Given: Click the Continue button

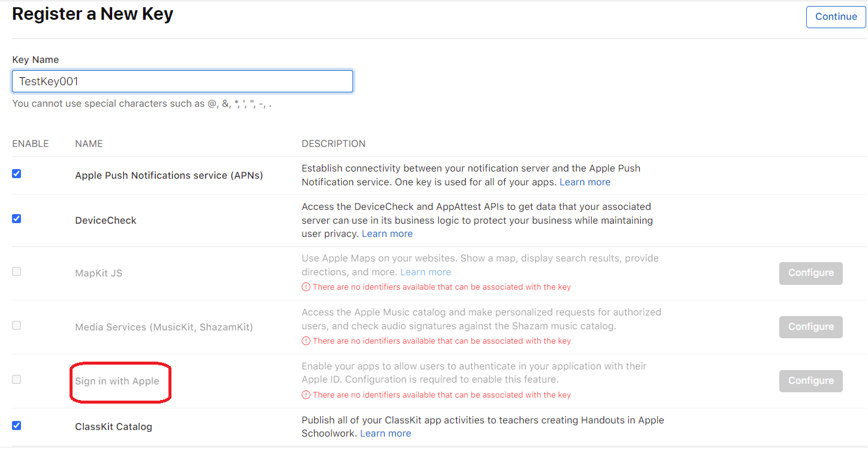Looking at the screenshot, I should pos(836,17).
